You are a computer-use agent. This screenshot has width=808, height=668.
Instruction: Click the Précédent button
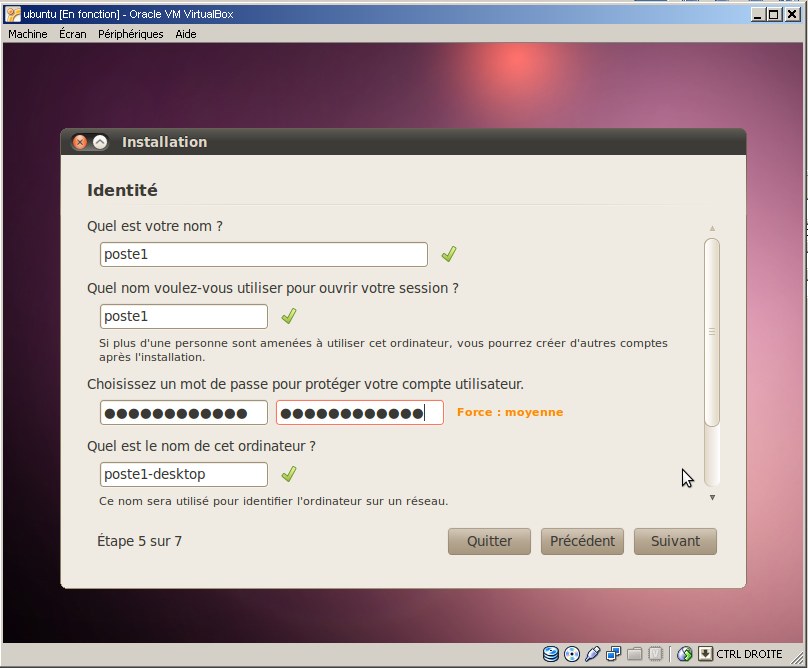point(582,541)
